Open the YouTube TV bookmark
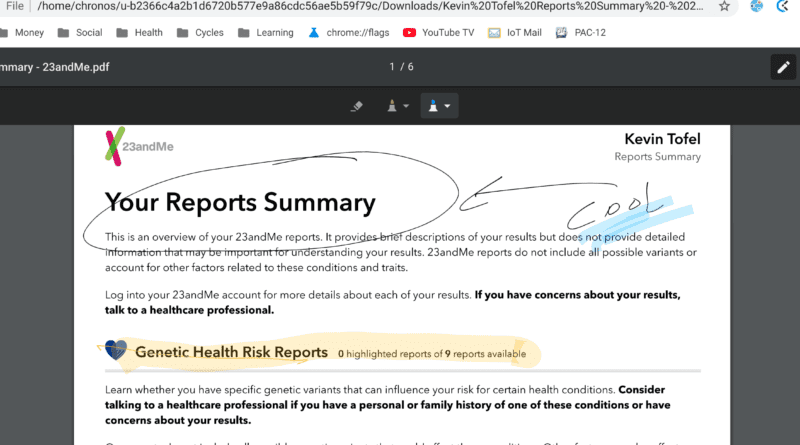This screenshot has width=800, height=445. click(x=438, y=33)
